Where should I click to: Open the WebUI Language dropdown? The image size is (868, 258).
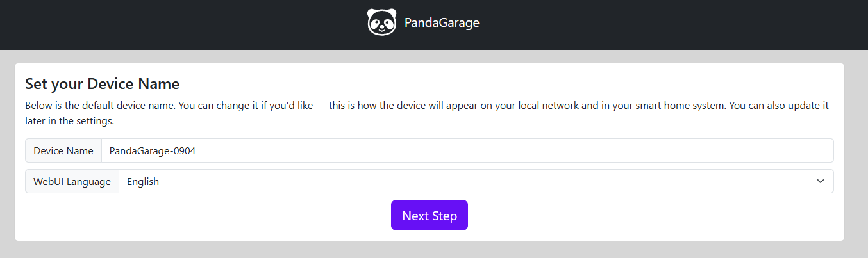coord(476,181)
